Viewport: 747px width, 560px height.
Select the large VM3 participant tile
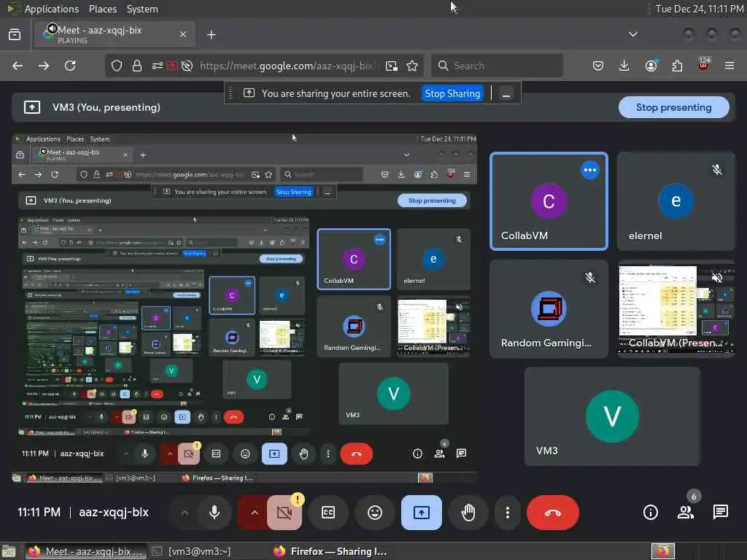coord(612,416)
